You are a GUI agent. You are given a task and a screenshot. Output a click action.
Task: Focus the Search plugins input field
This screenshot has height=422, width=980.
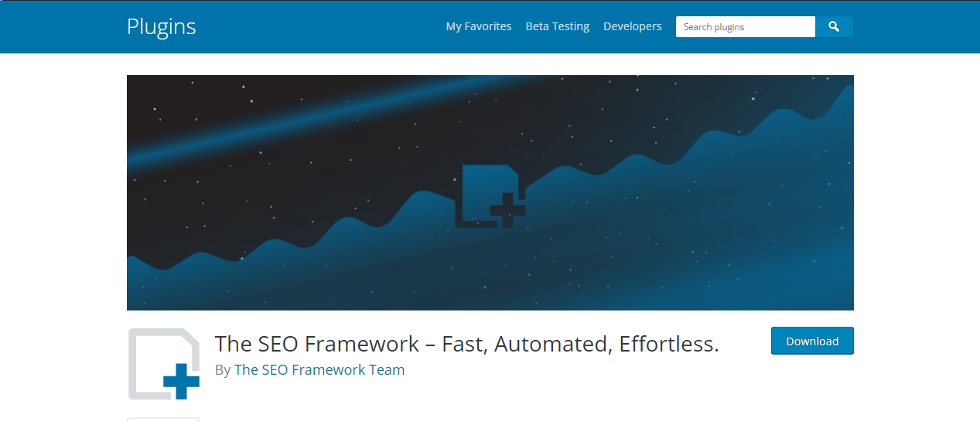pos(746,26)
